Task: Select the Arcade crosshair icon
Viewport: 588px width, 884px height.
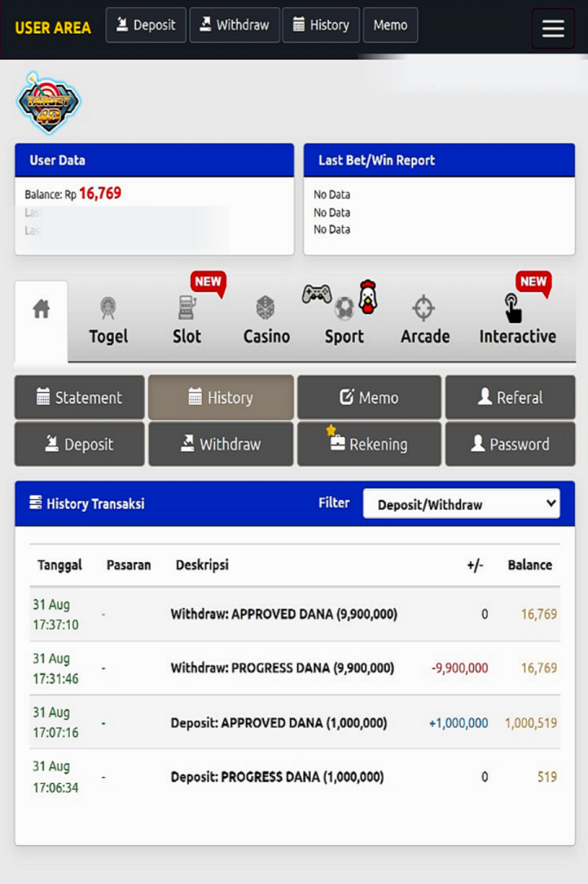Action: [424, 308]
